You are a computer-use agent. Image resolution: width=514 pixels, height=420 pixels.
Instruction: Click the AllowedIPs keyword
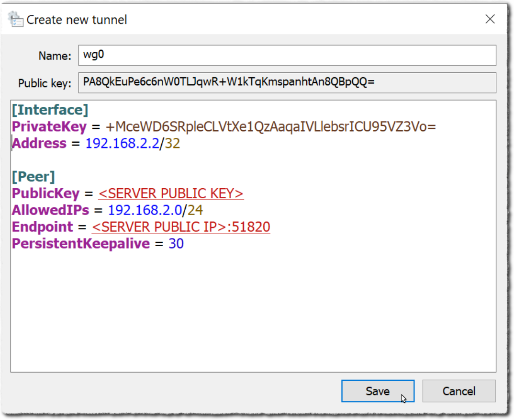(51, 210)
